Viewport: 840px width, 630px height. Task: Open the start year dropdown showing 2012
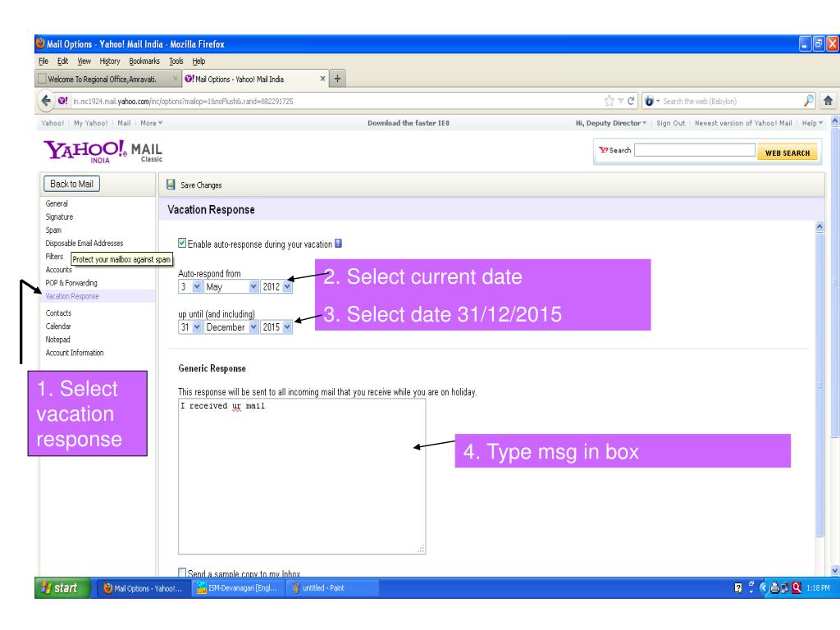coord(276,286)
